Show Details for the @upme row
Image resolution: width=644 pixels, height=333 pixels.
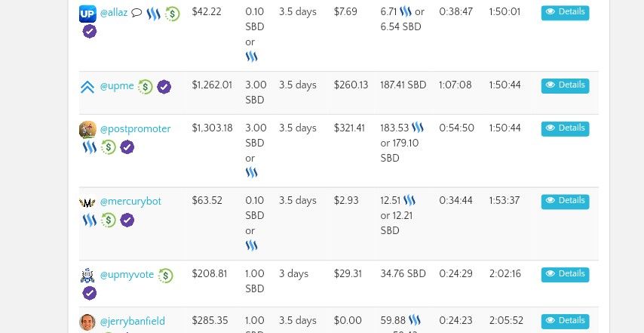[565, 86]
